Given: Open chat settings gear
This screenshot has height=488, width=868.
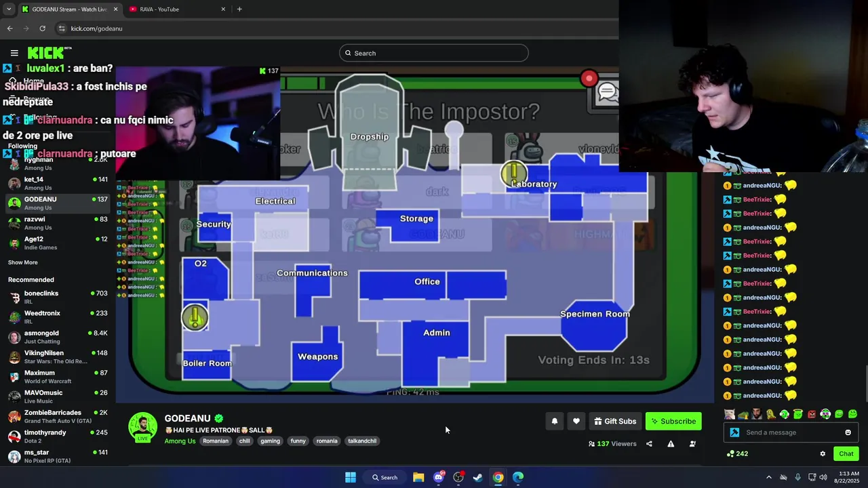Looking at the screenshot, I should [x=823, y=453].
